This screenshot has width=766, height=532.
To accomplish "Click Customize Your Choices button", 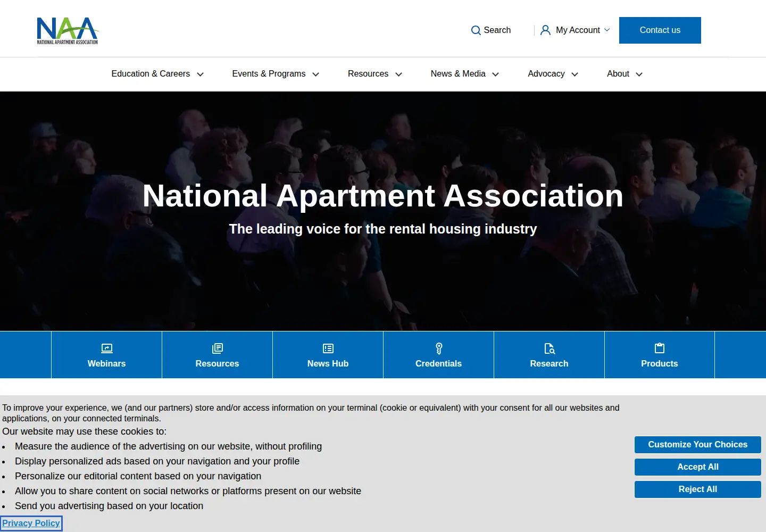I will [698, 445].
